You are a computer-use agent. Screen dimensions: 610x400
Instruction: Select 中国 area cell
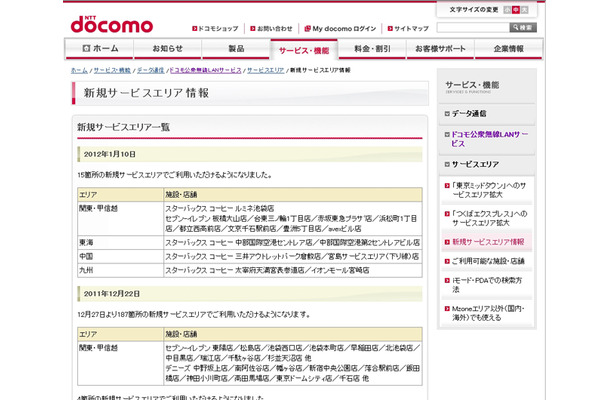coord(120,256)
